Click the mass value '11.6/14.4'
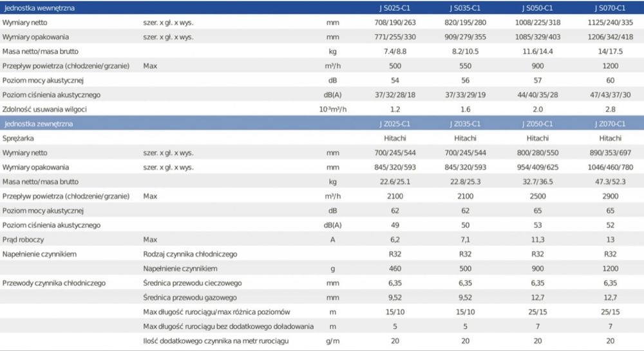Viewport: 644px width, 351px height. tap(537, 52)
